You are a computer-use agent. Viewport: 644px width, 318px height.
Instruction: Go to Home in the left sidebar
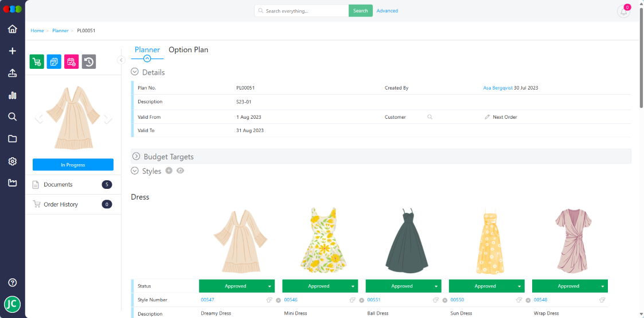[12, 29]
